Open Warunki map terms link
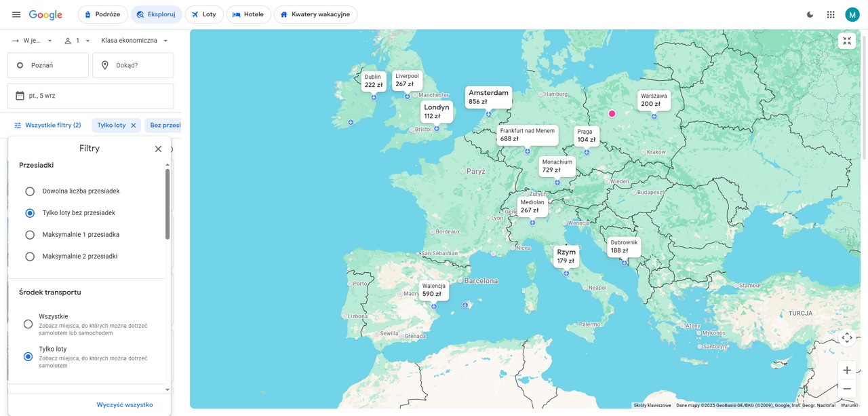Image resolution: width=868 pixels, height=416 pixels. [849, 405]
